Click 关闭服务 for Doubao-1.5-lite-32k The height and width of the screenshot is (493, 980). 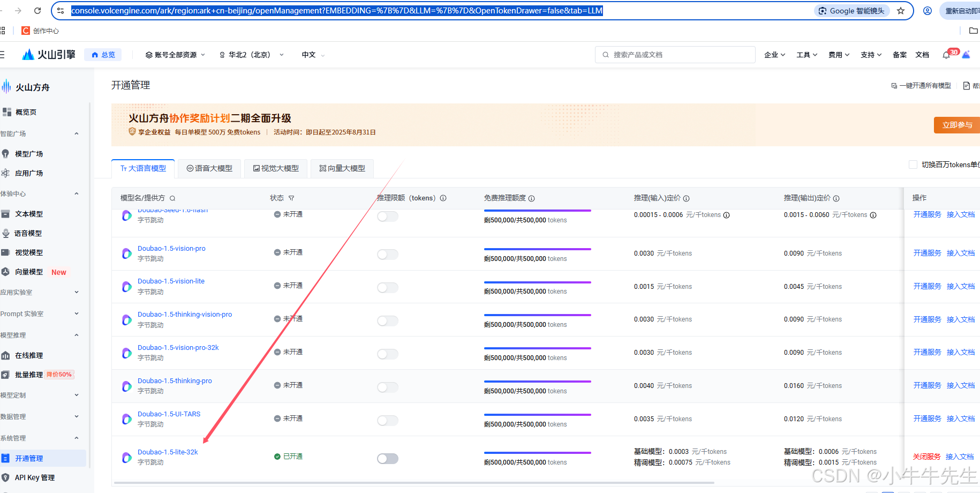click(x=926, y=457)
